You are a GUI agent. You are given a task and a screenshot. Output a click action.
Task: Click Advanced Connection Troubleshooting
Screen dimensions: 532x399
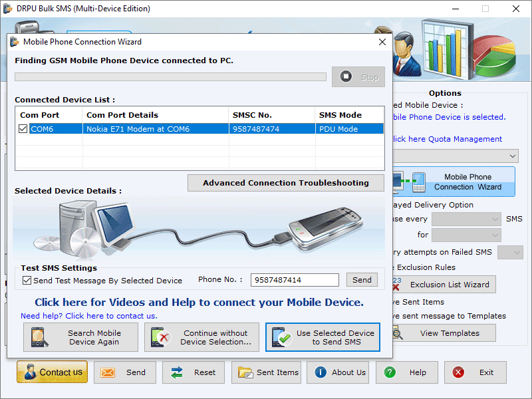[x=285, y=182]
